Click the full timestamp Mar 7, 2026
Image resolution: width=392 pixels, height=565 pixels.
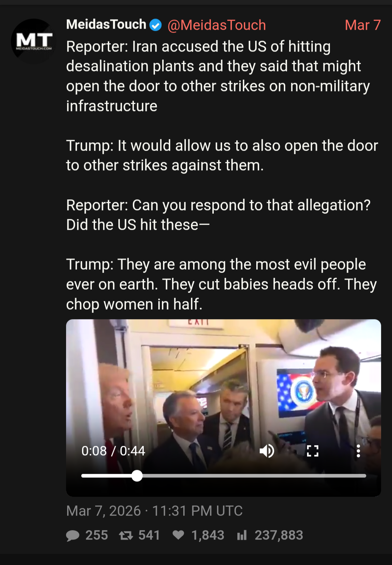[x=154, y=511]
